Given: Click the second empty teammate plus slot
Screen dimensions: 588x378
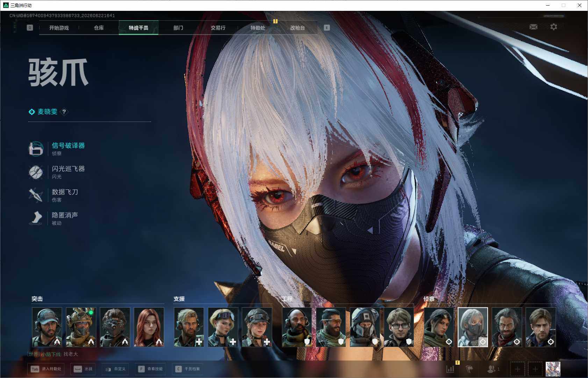Looking at the screenshot, I should click(x=535, y=369).
